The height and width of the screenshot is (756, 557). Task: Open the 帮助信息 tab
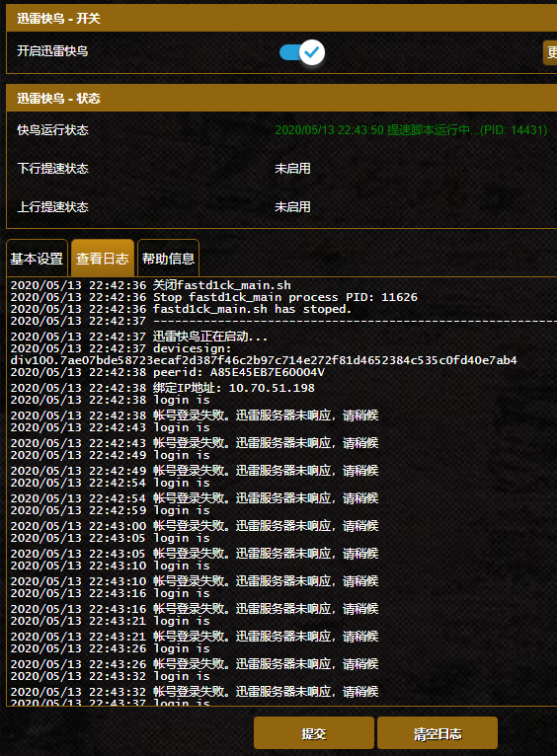pyautogui.click(x=168, y=259)
